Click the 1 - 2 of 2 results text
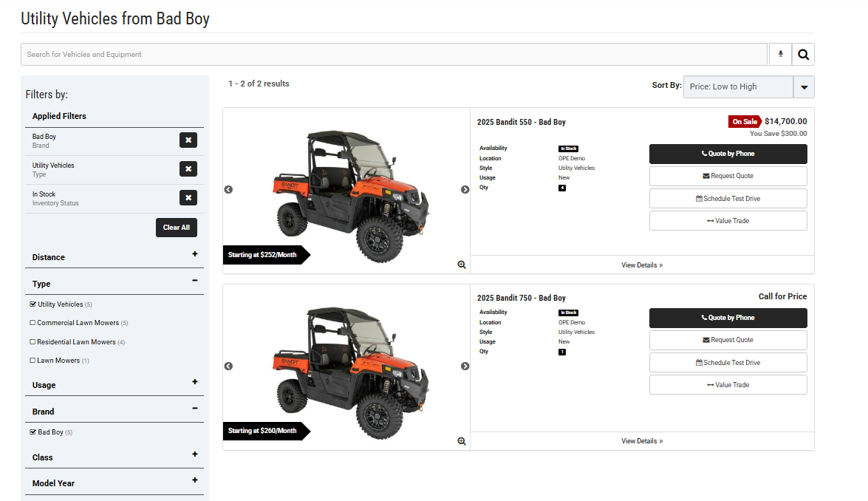 [x=259, y=83]
